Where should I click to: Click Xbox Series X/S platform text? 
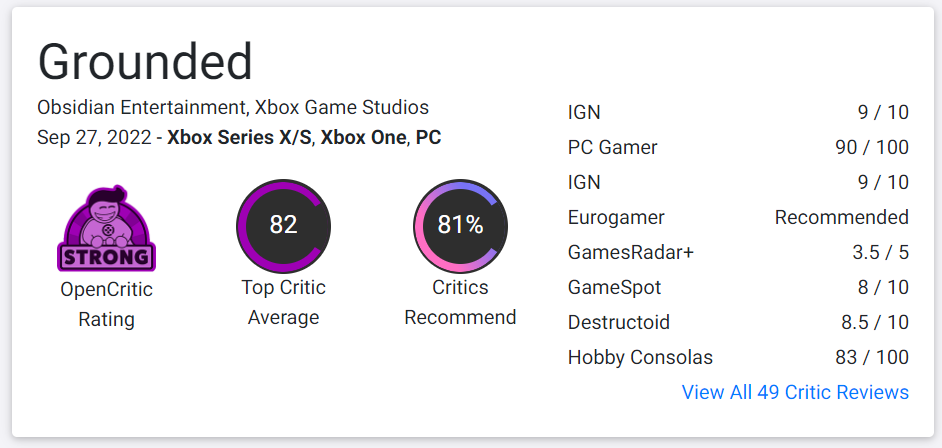click(x=238, y=137)
